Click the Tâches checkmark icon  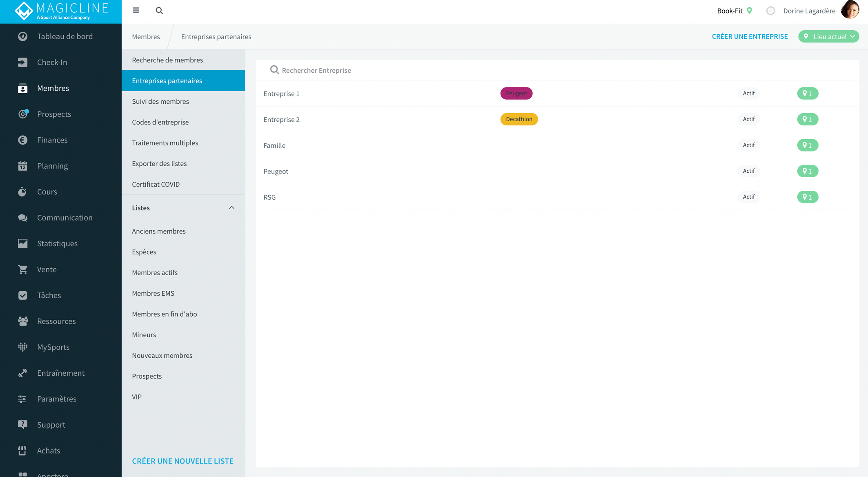point(23,295)
